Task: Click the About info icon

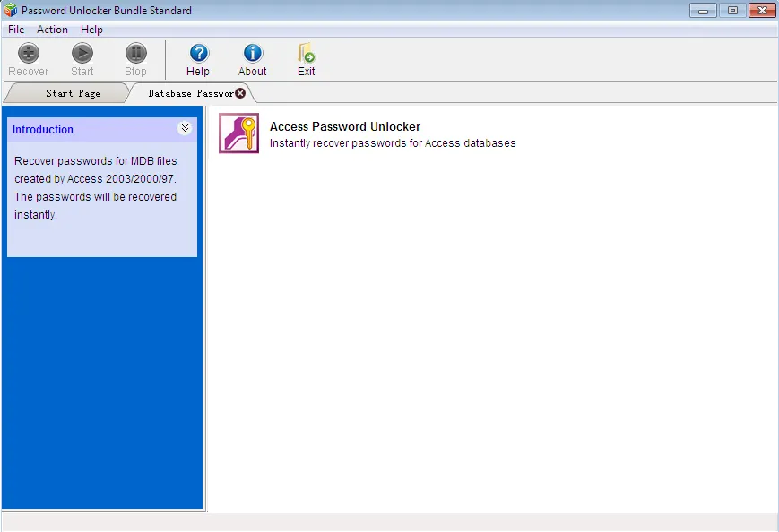Action: [252, 51]
